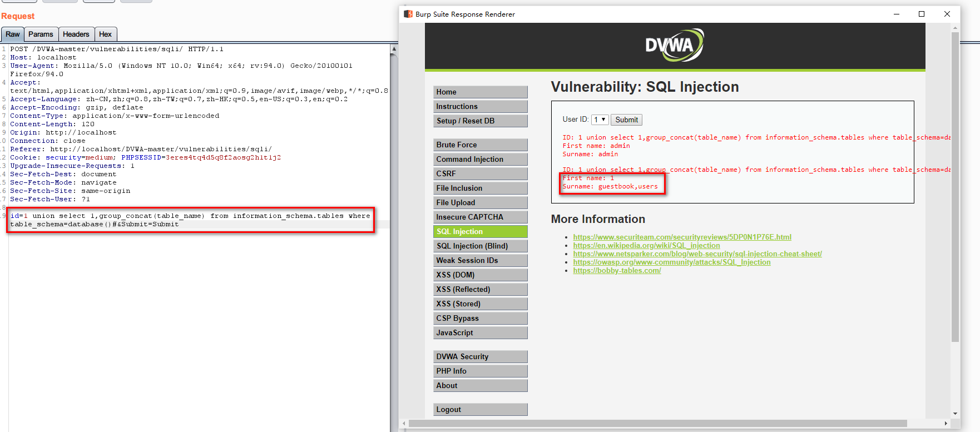The height and width of the screenshot is (432, 980).
Task: Open the User ID dropdown
Action: [x=600, y=120]
